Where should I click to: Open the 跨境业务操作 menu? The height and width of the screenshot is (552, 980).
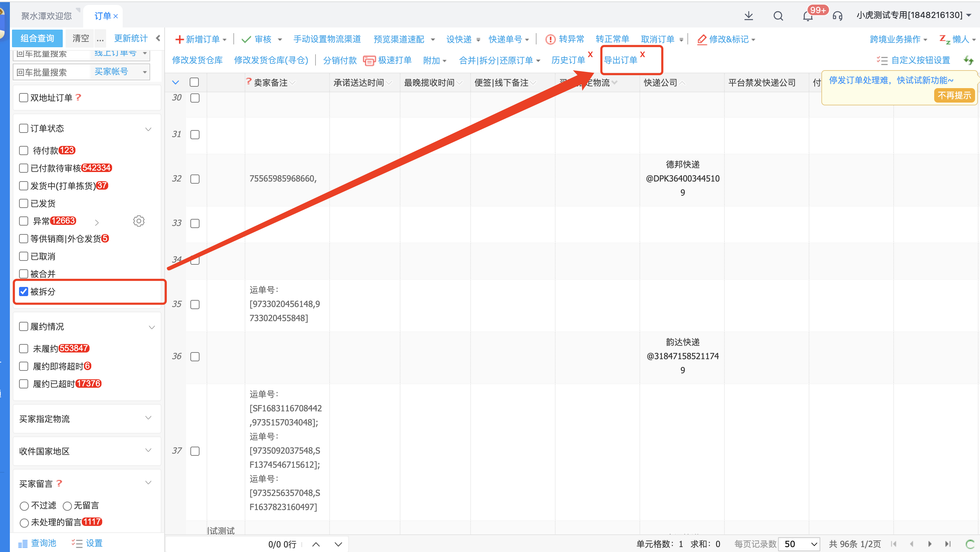coord(898,39)
